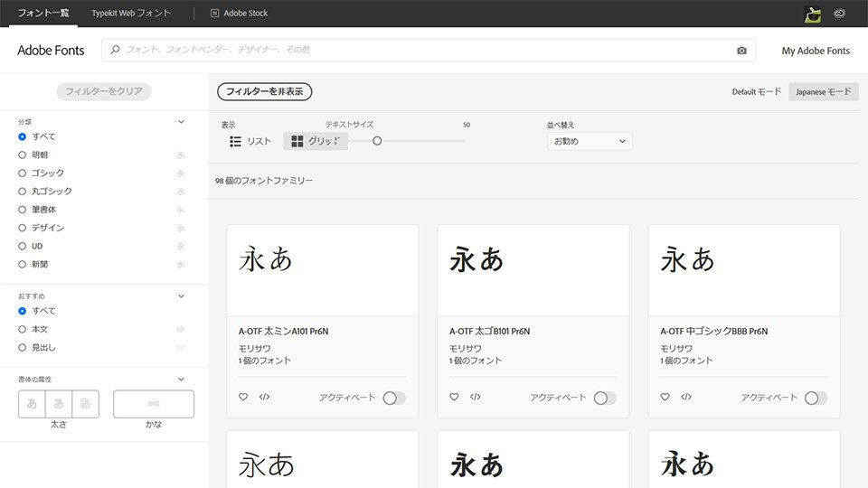Screen dimensions: 868x488
Task: Click the テキストサイズ slider handle
Action: point(377,141)
